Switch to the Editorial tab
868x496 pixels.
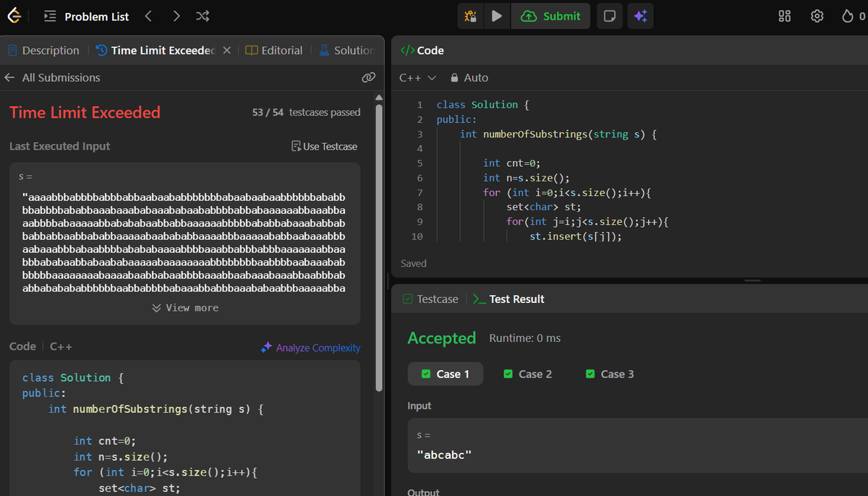click(274, 51)
